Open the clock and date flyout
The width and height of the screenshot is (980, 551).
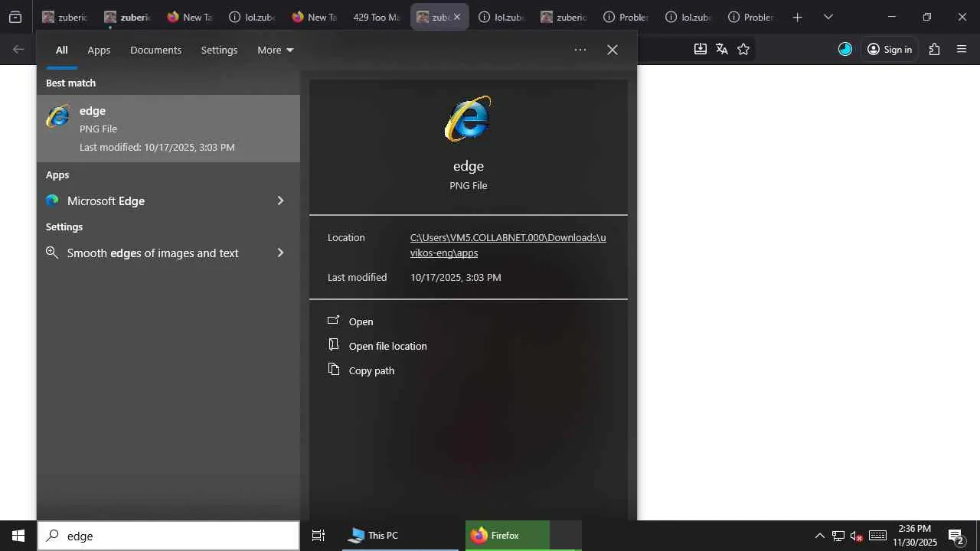(x=914, y=536)
